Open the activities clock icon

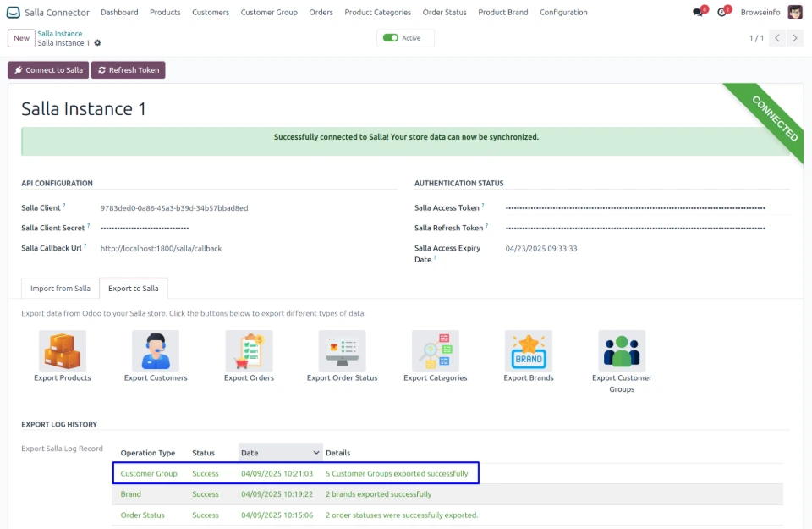coord(721,13)
